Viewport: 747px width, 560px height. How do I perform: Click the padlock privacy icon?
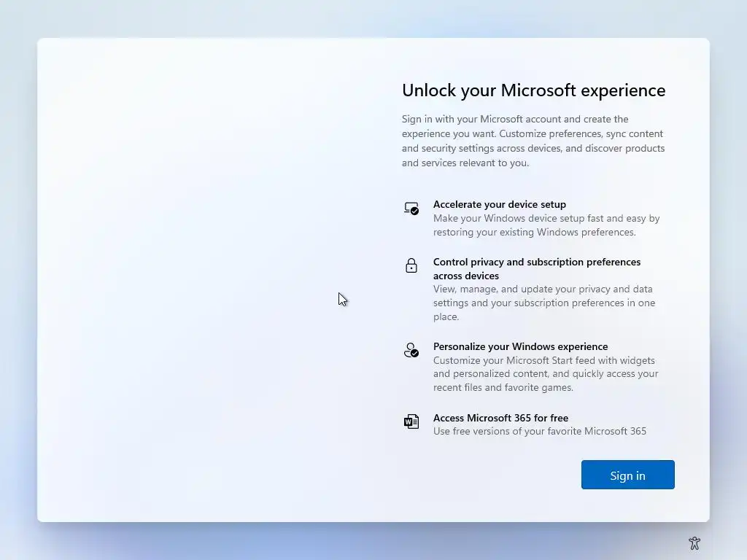coord(411,265)
